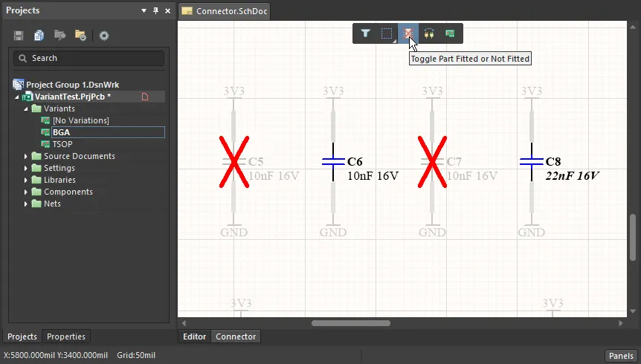This screenshot has width=641, height=364.
Task: Select the [No Variations] variant
Action: coord(81,120)
